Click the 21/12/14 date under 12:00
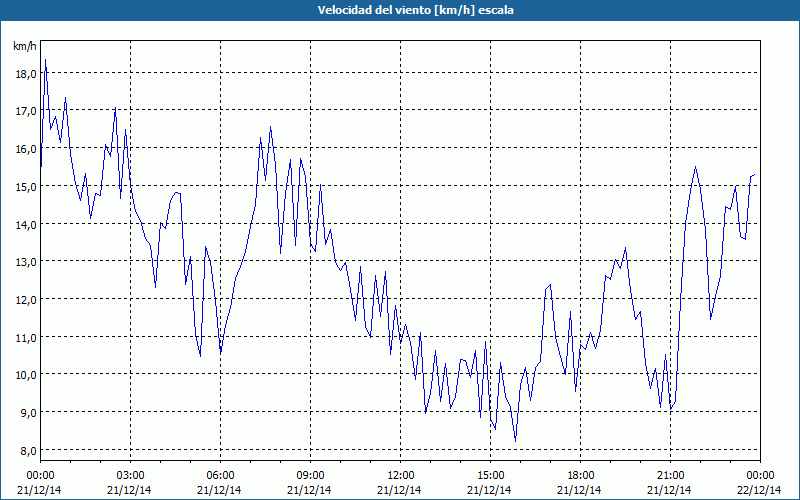The image size is (800, 500). pyautogui.click(x=400, y=490)
